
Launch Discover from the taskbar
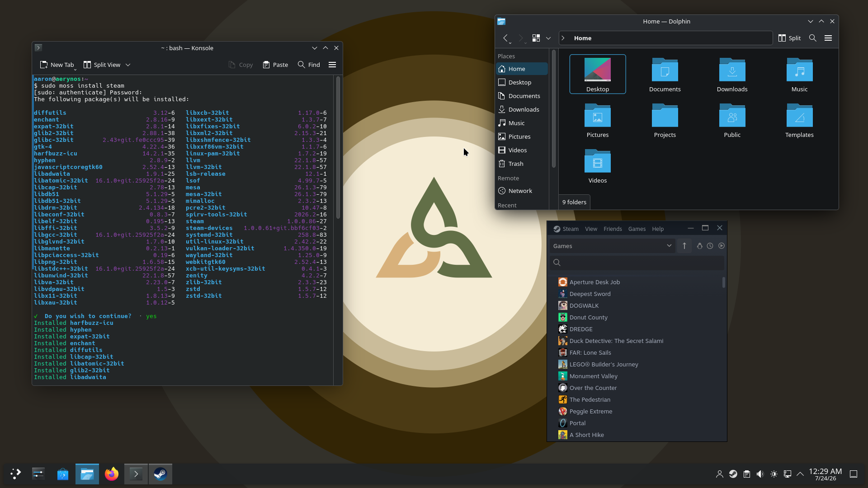coord(63,474)
